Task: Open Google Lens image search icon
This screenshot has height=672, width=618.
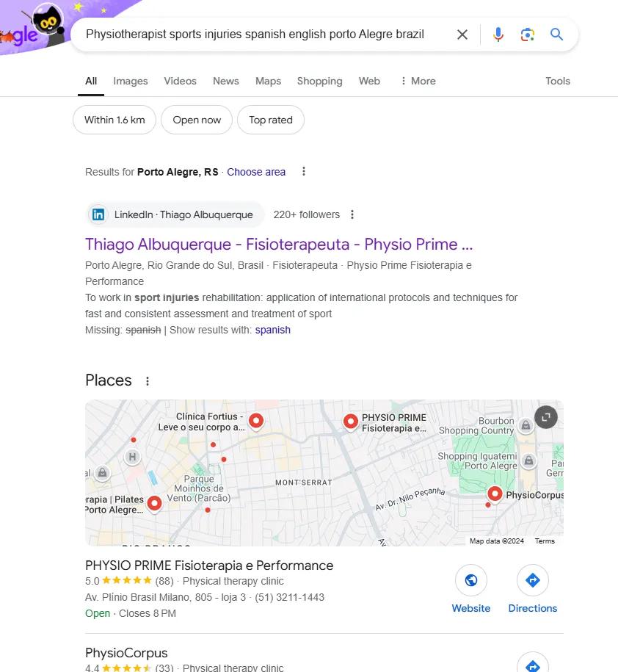Action: click(x=527, y=35)
